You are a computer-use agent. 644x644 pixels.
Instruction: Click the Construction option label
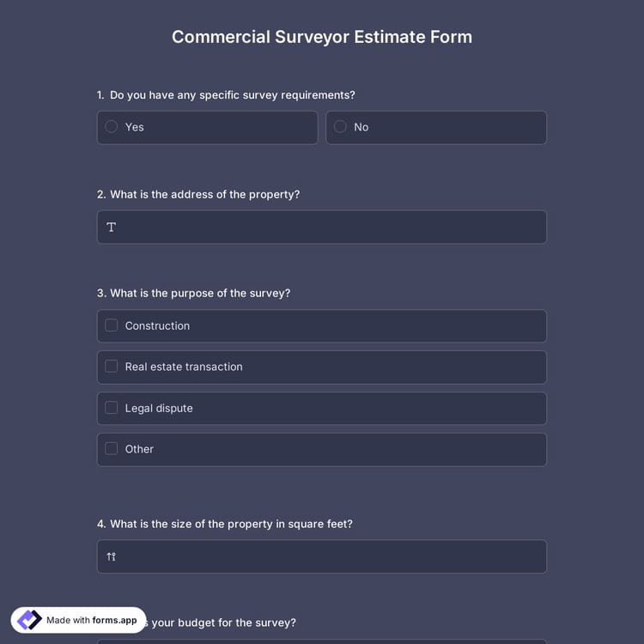157,326
